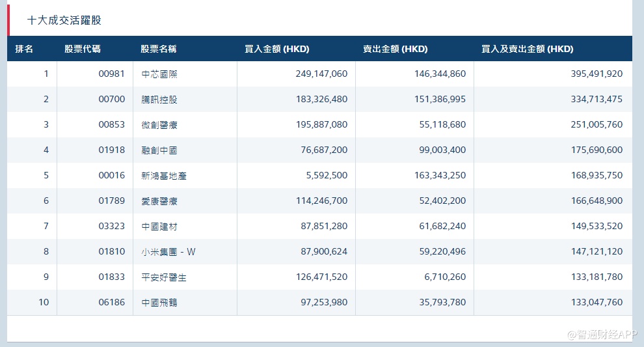Click the 新鴻基地產 stock name
Viewport: 644px width, 347px height.
164,176
